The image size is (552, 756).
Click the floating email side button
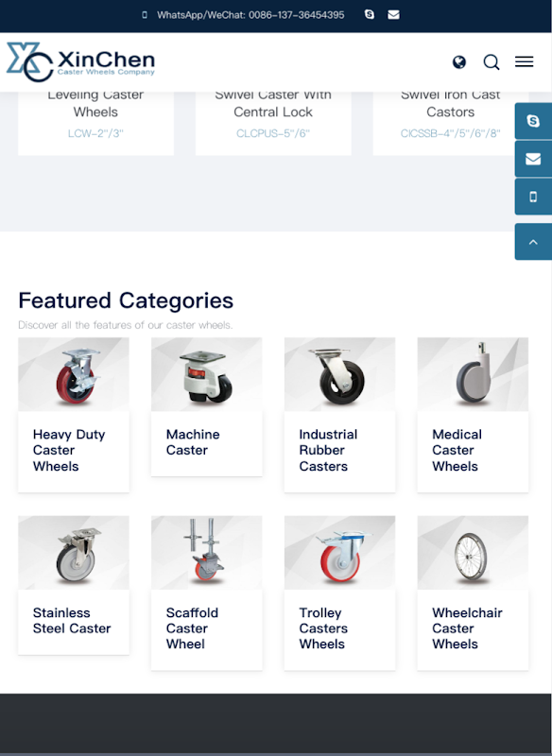coord(533,159)
